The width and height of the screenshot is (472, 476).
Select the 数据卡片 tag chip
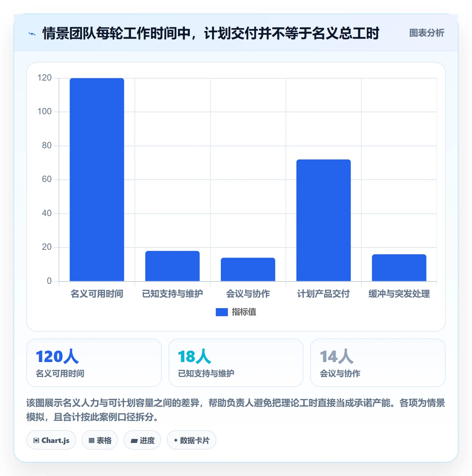tap(191, 440)
